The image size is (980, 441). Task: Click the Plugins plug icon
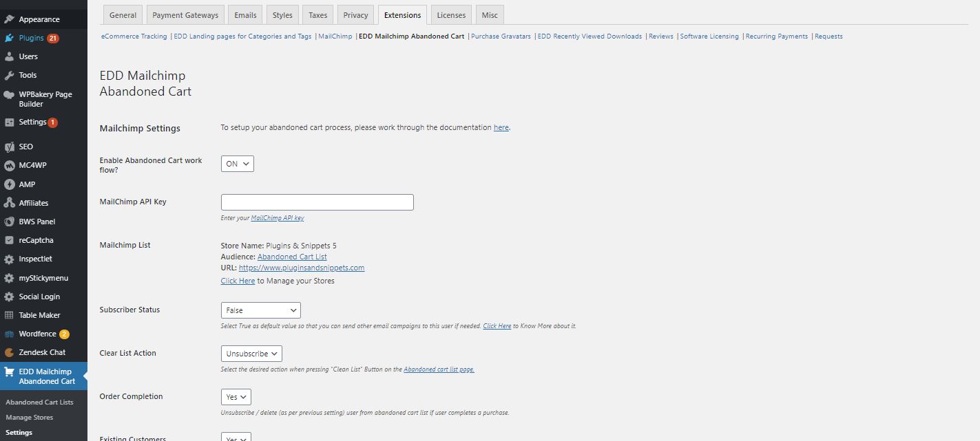coord(9,38)
